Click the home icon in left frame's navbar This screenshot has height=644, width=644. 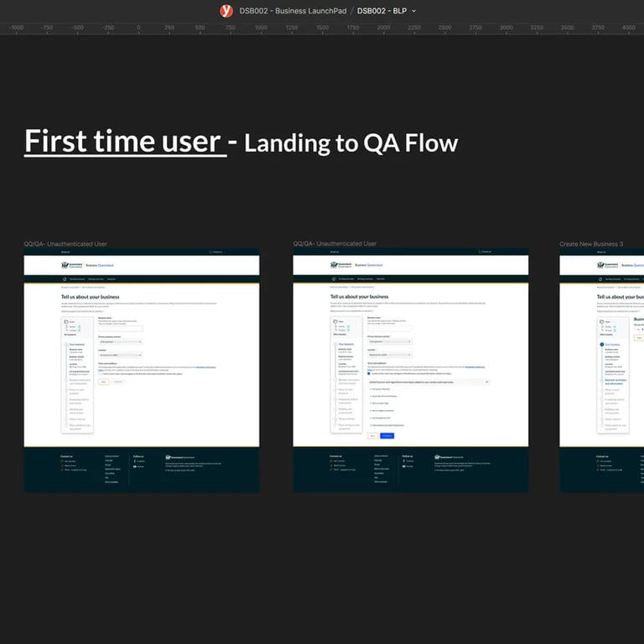point(65,279)
